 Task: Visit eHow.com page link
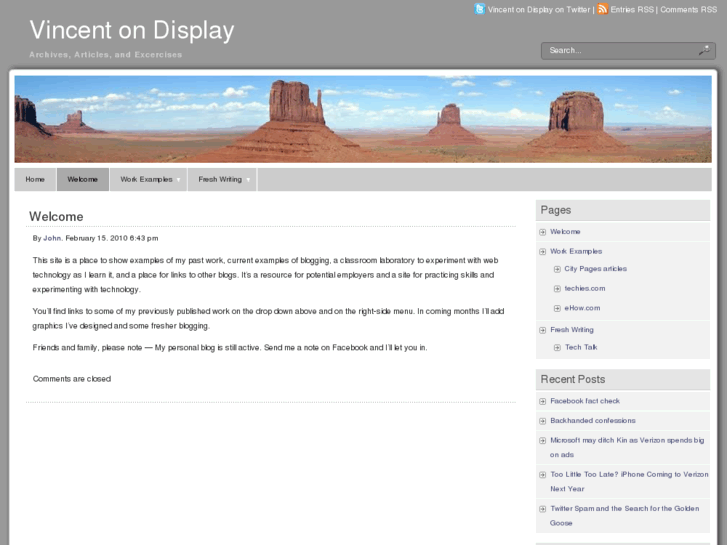tap(582, 308)
